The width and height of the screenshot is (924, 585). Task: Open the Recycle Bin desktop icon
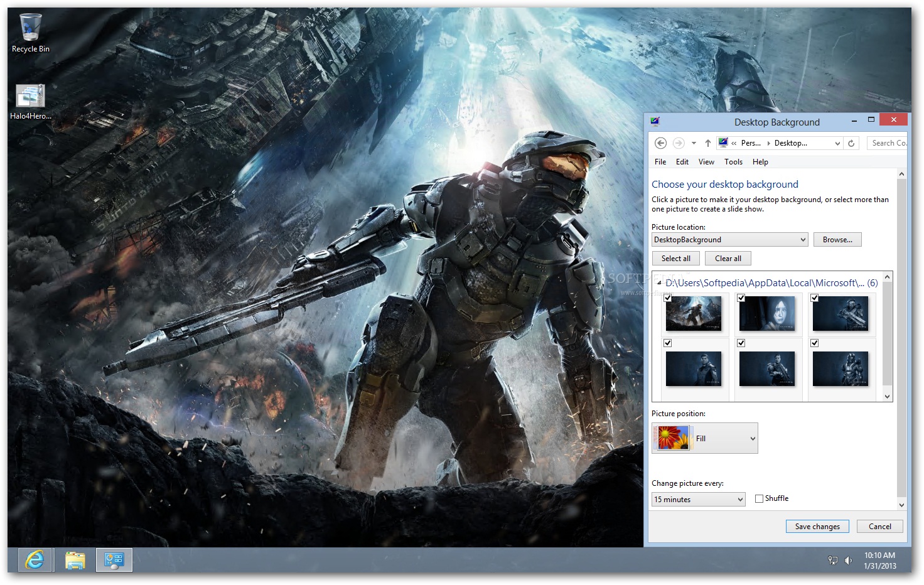pyautogui.click(x=30, y=33)
